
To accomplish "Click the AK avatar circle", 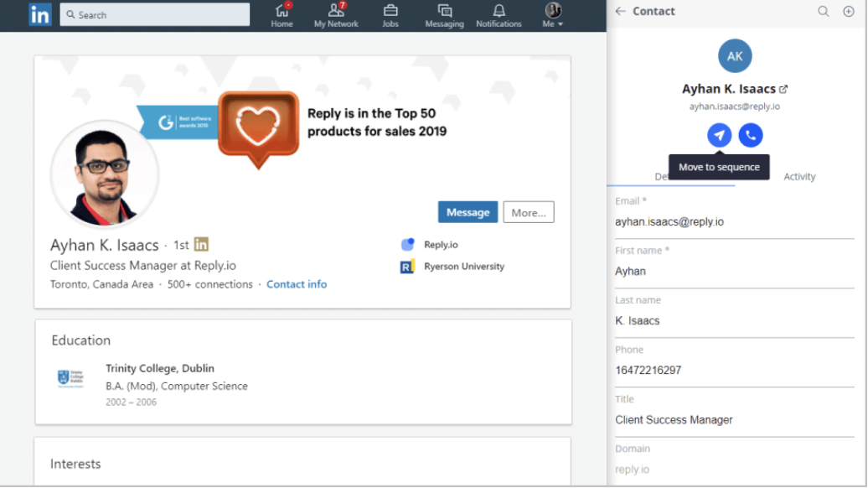I will tap(735, 56).
